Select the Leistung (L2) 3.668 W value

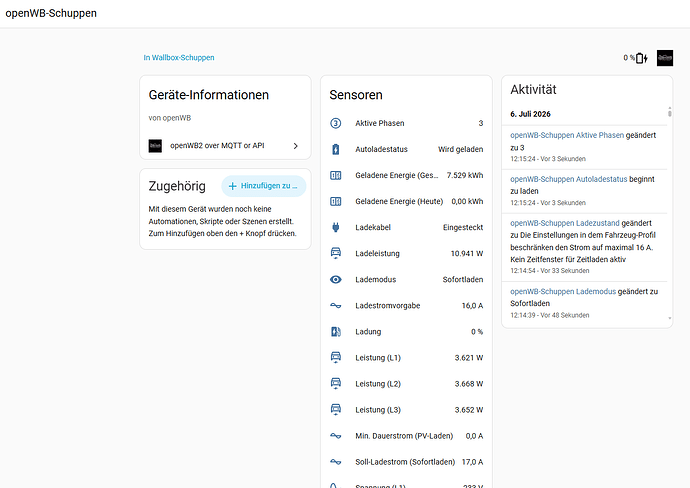(x=469, y=384)
